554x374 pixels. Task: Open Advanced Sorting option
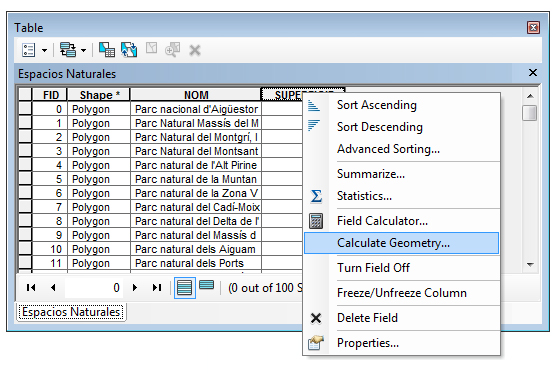pyautogui.click(x=401, y=149)
